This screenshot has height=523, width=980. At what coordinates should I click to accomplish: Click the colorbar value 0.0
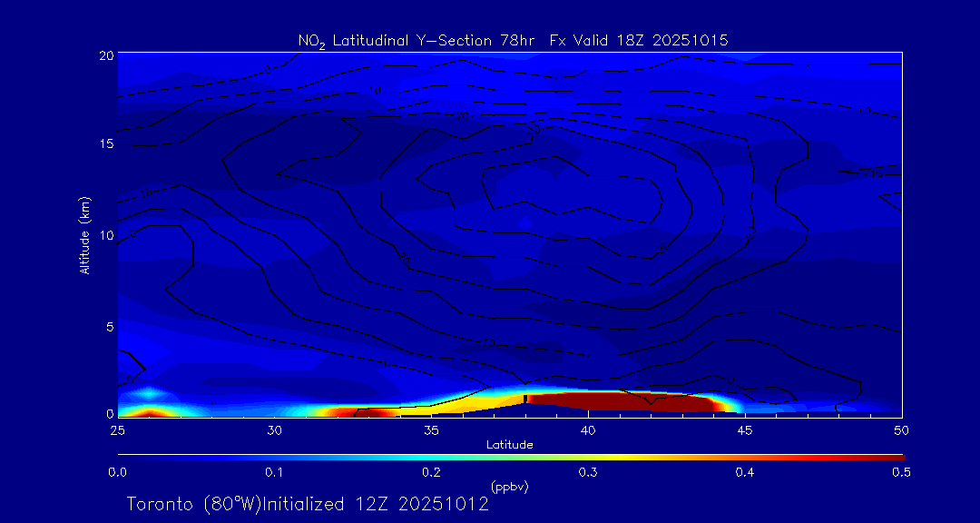pyautogui.click(x=117, y=472)
